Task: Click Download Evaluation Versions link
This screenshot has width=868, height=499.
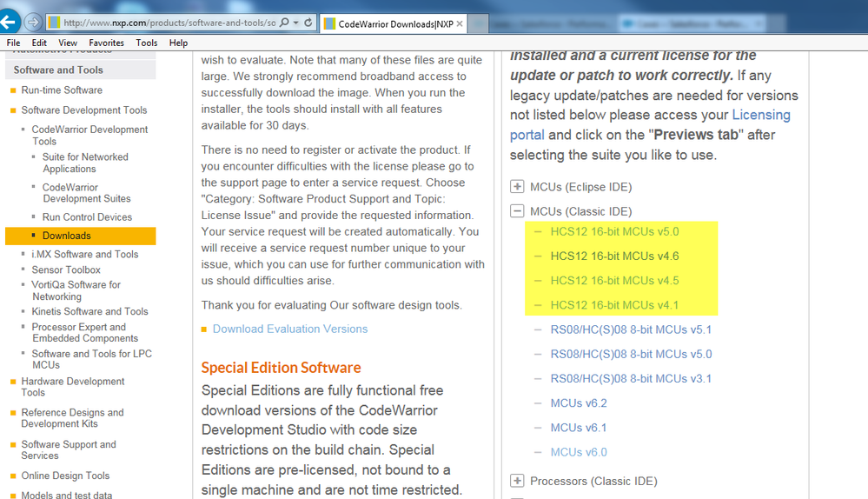Action: coord(290,329)
